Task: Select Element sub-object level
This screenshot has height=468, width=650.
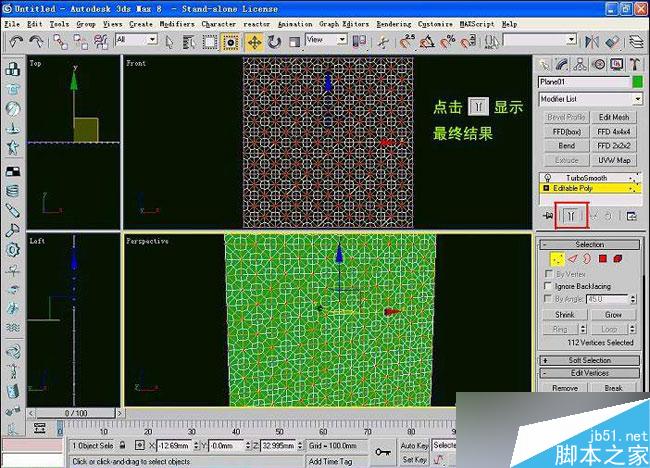Action: [x=618, y=259]
